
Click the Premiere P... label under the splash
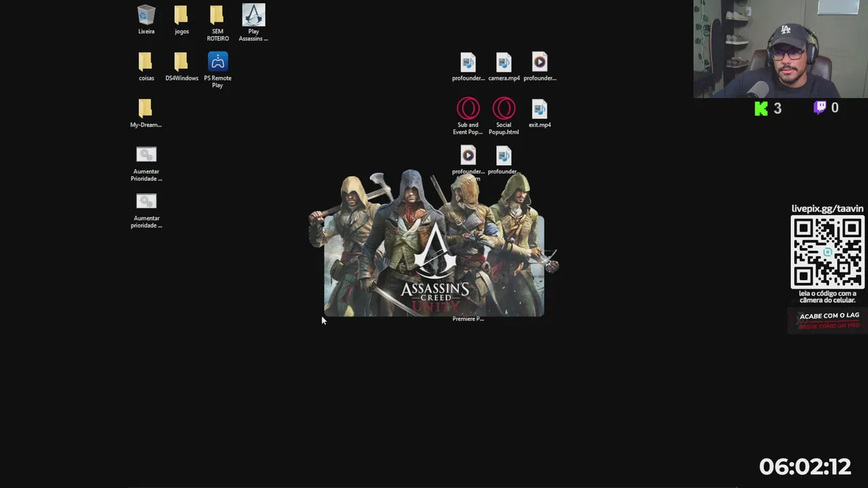468,319
